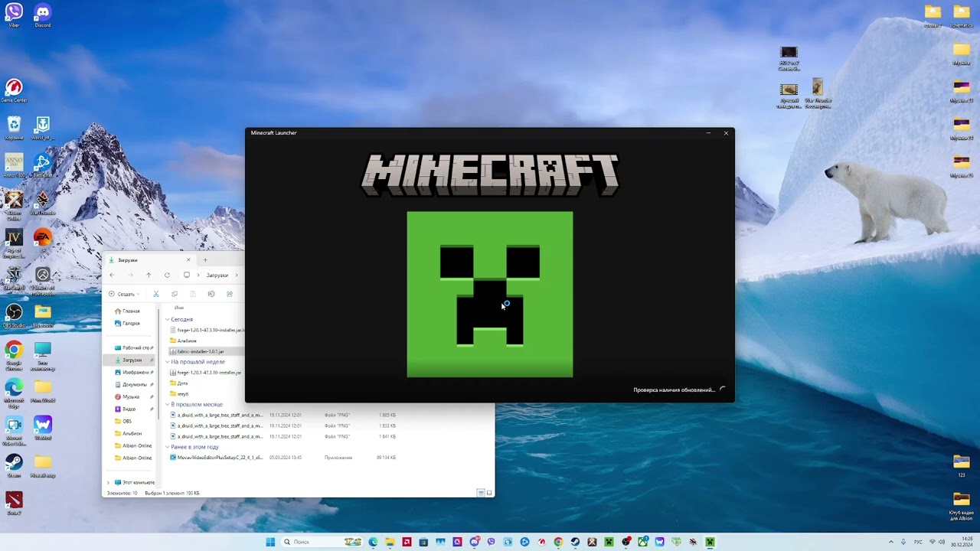This screenshot has width=980, height=551.
Task: Click the Chrome icon in the taskbar
Action: 558,542
